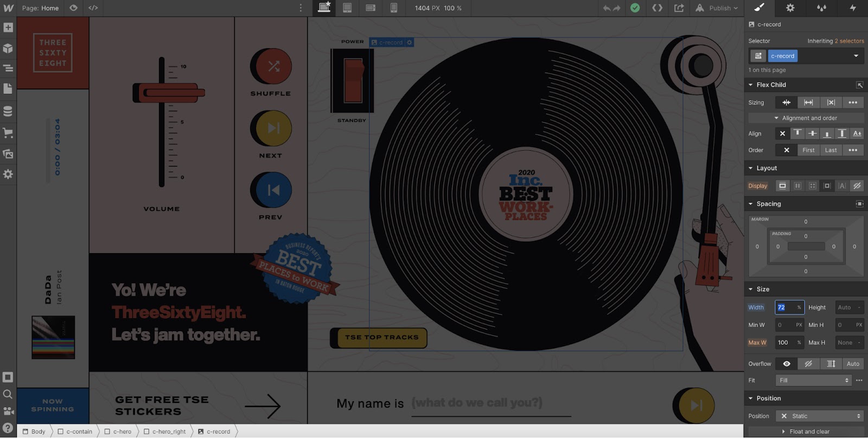Set flex sizing to don't shrink or grow

[x=831, y=102]
